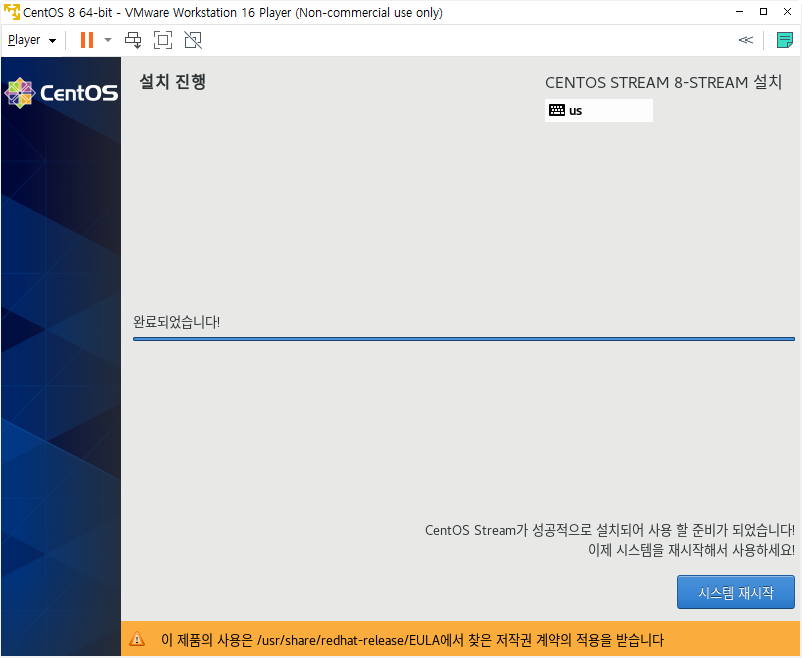Click the VMware app icon in title bar
802x658 pixels.
pyautogui.click(x=11, y=12)
